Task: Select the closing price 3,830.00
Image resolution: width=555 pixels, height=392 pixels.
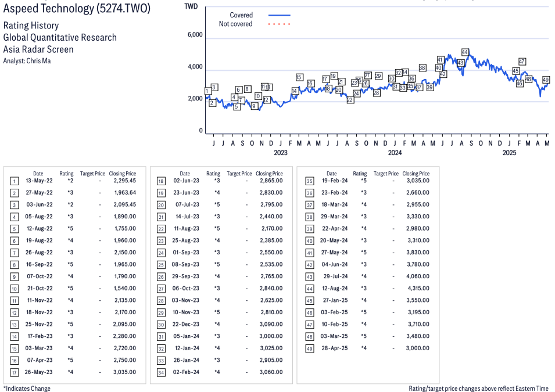Action: pyautogui.click(x=418, y=252)
